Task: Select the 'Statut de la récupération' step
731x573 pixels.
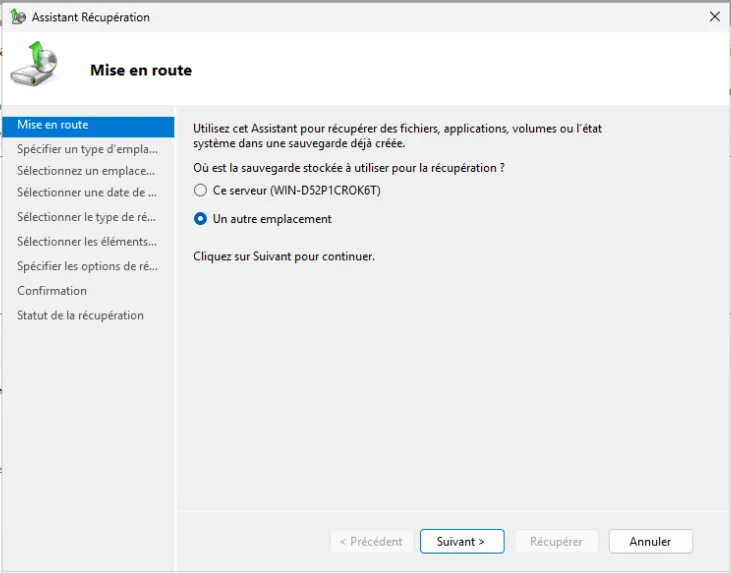Action: pos(80,315)
